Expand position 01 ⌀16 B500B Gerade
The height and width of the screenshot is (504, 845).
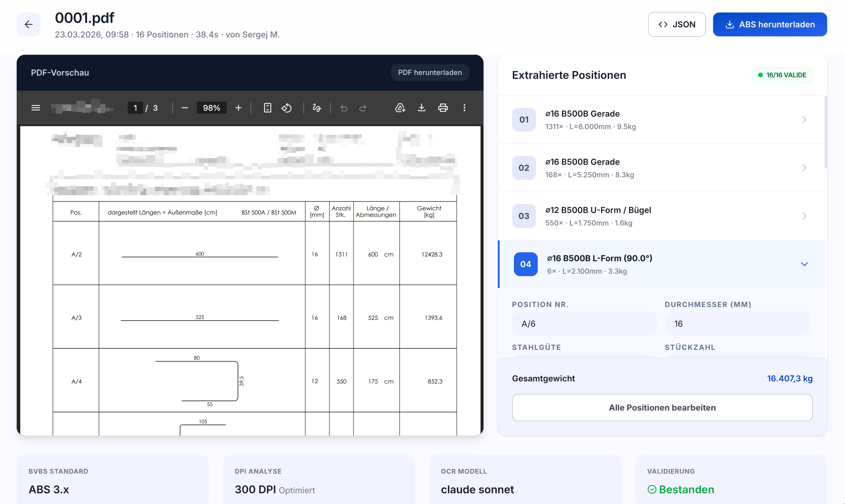click(662, 120)
